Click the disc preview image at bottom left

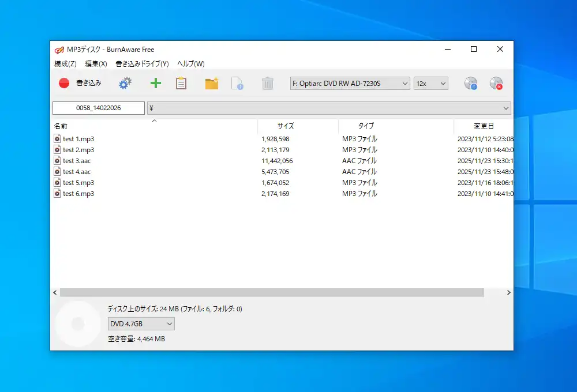coord(78,324)
